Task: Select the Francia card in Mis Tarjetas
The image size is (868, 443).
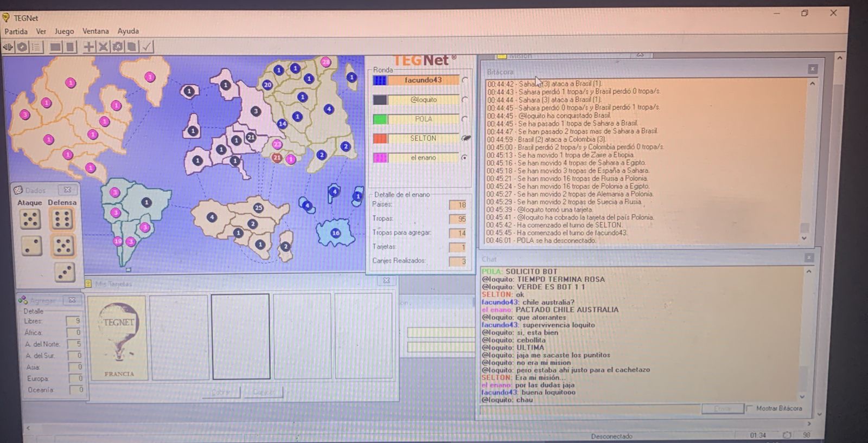Action: tap(119, 337)
